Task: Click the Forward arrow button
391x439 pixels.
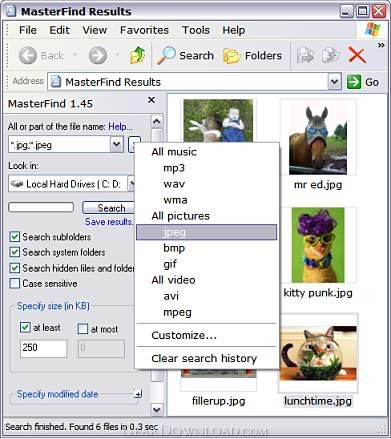Action: [x=98, y=55]
